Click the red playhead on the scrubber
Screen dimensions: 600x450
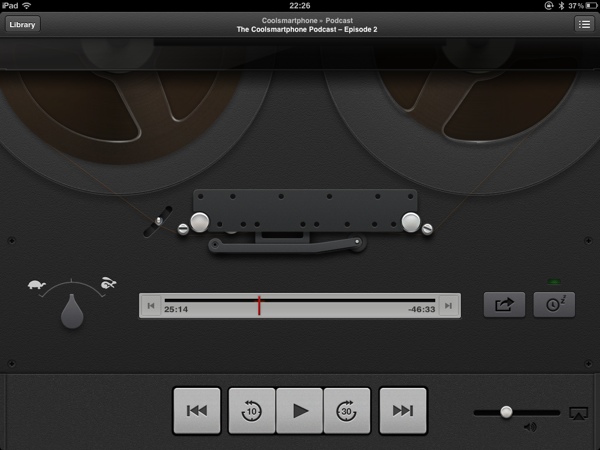pos(259,305)
